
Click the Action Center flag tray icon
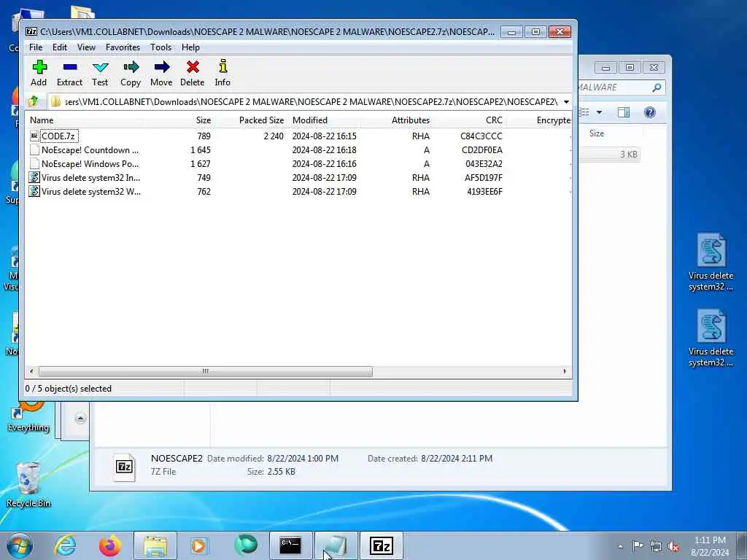pos(638,546)
